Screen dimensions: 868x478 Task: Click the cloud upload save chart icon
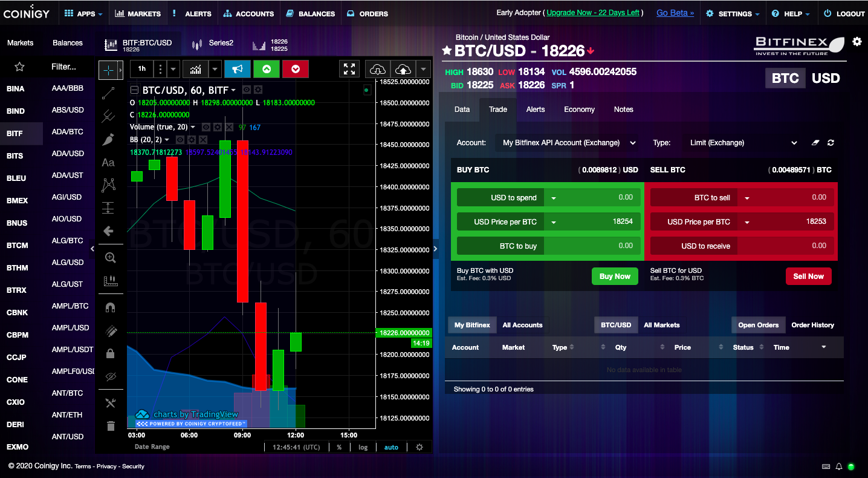coord(403,69)
